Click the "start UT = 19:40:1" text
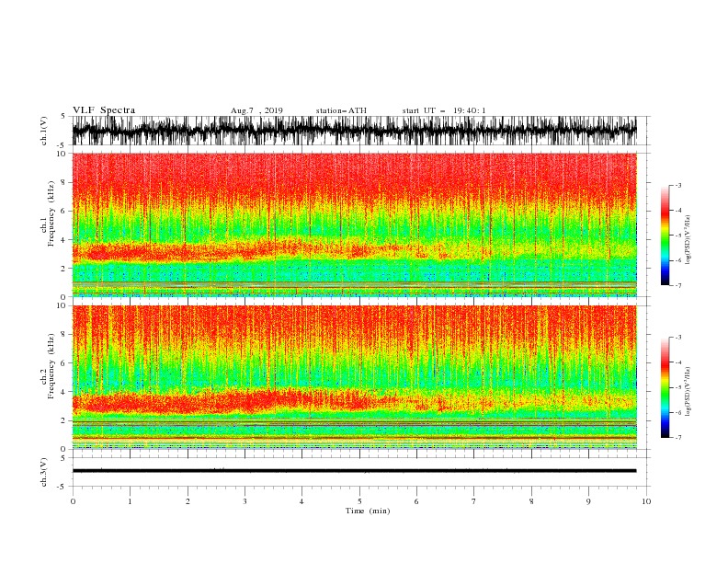This screenshot has width=728, height=563. coord(444,110)
